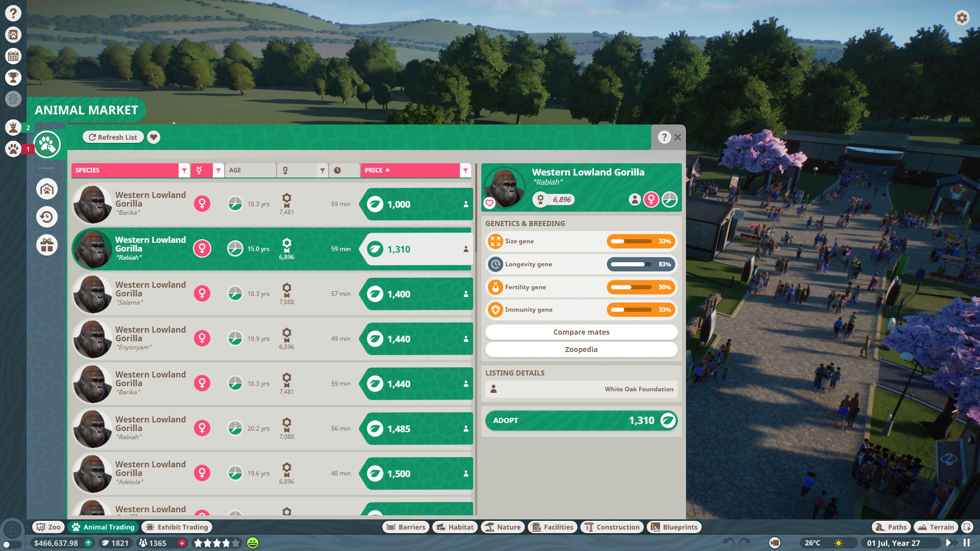Select the animal market paw tab
980x551 pixels.
coord(47,145)
